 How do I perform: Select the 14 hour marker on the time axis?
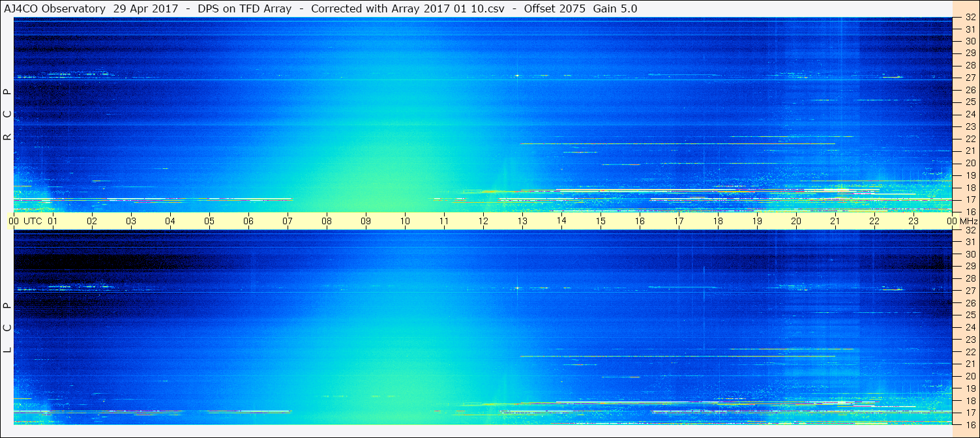(x=561, y=221)
